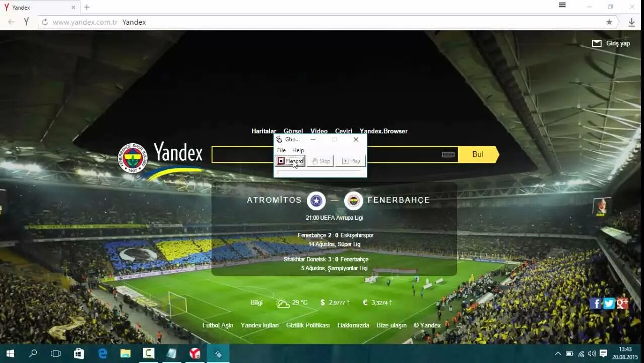The height and width of the screenshot is (363, 644).
Task: Click the Giriş yap login link
Action: (x=618, y=43)
